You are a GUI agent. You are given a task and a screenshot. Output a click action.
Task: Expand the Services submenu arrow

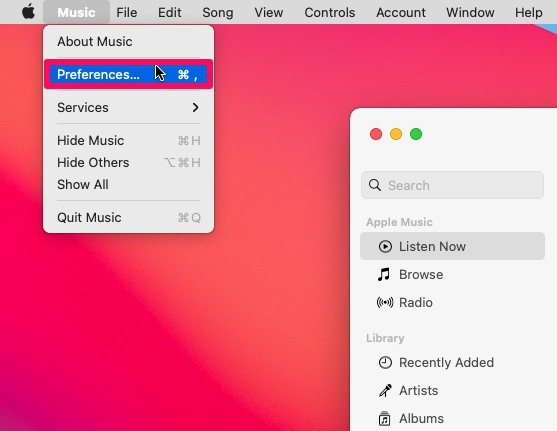coord(195,107)
